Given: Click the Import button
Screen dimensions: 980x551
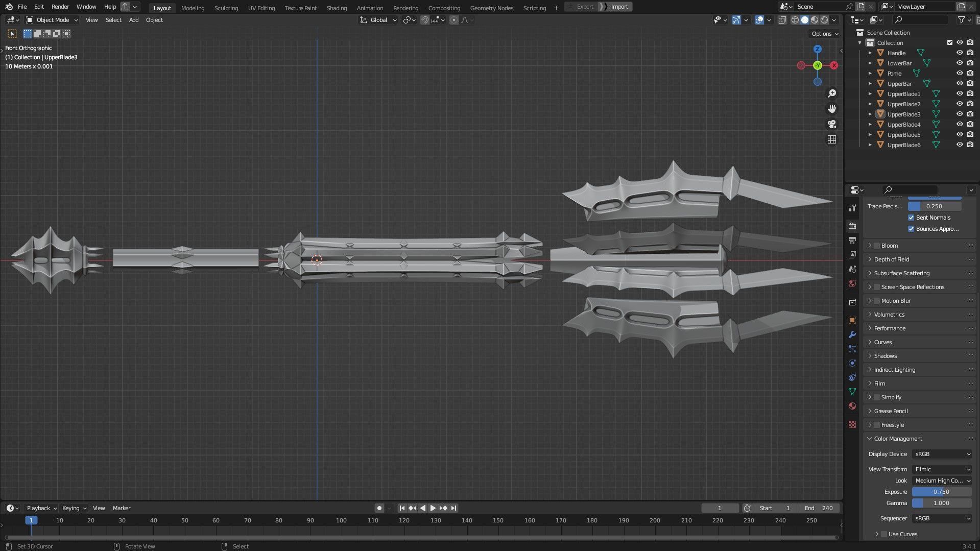Looking at the screenshot, I should pyautogui.click(x=616, y=7).
